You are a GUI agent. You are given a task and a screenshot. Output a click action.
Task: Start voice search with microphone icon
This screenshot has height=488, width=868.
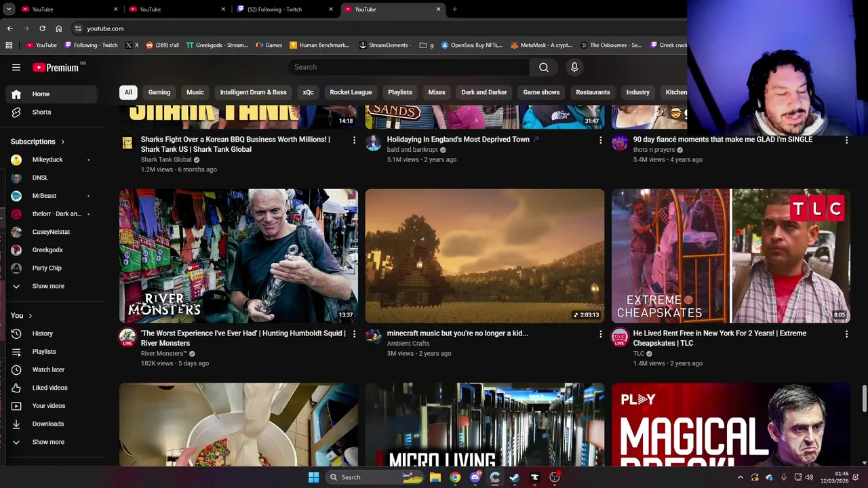pos(574,67)
